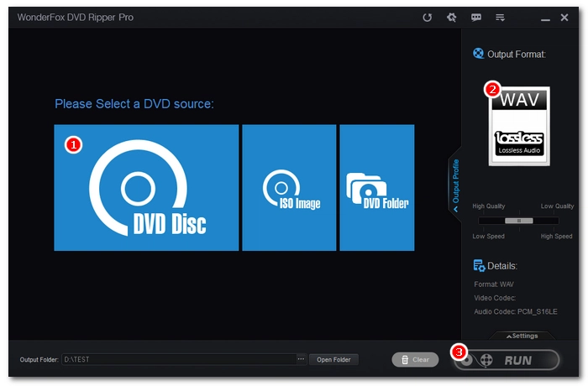Load a DVD Disc source
This screenshot has height=386, width=588.
tap(146, 187)
